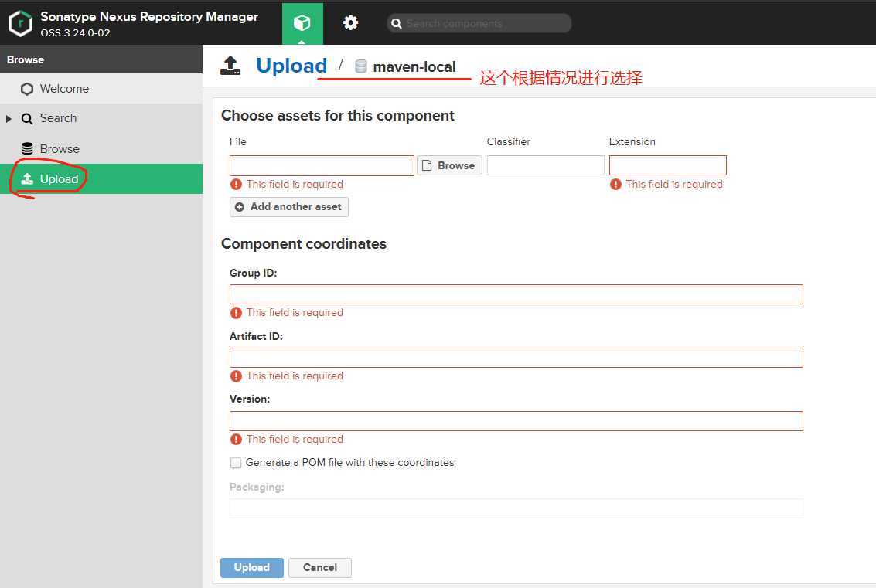Click the maven-local breadcrumb
Screen dimensions: 876x588
414,67
